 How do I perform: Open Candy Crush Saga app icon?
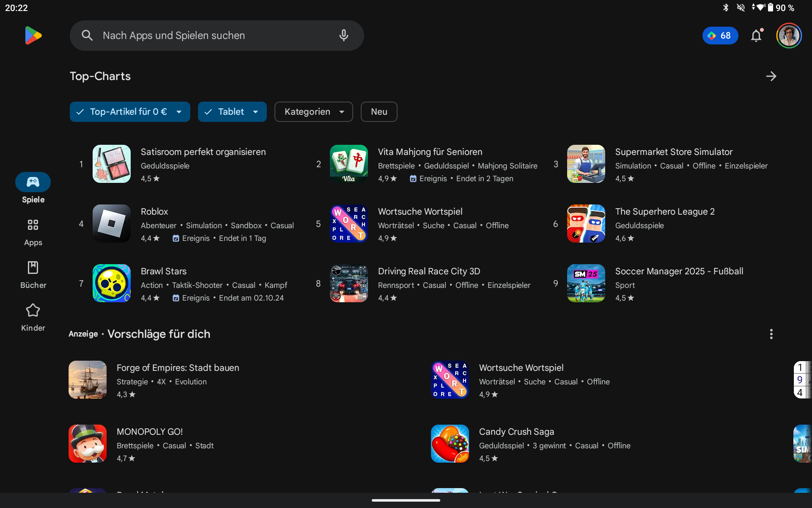(x=450, y=444)
